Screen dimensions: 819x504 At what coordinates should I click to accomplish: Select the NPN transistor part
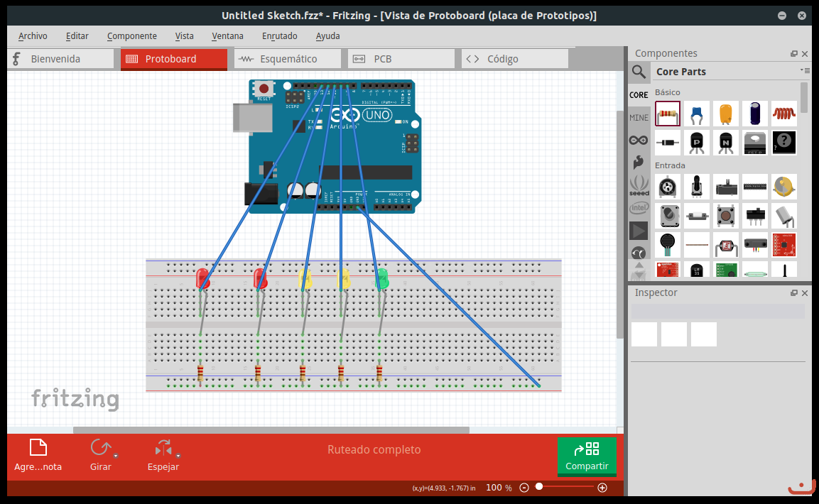[726, 143]
